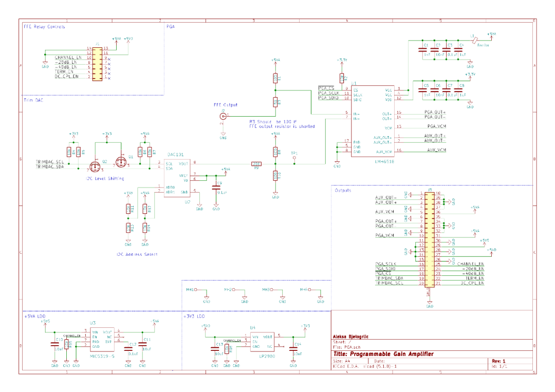Select the 'Rev: 1' field
The image size is (555, 392).
tap(498, 361)
